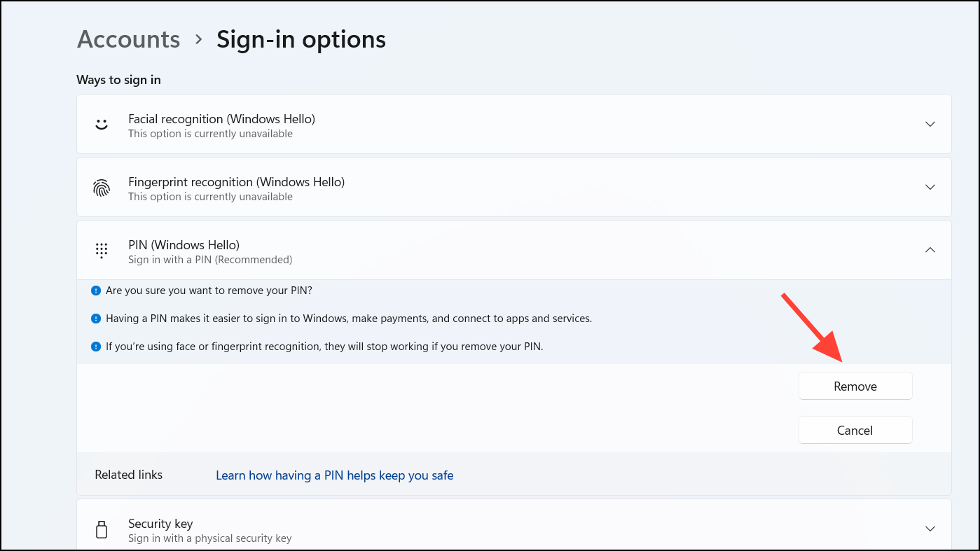
Task: Click the fingerprint recognition icon
Action: point(102,187)
